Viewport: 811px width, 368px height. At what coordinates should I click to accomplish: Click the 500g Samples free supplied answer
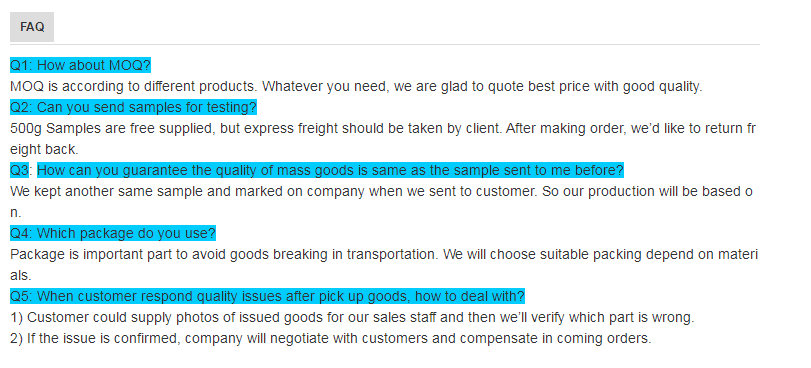pos(383,128)
